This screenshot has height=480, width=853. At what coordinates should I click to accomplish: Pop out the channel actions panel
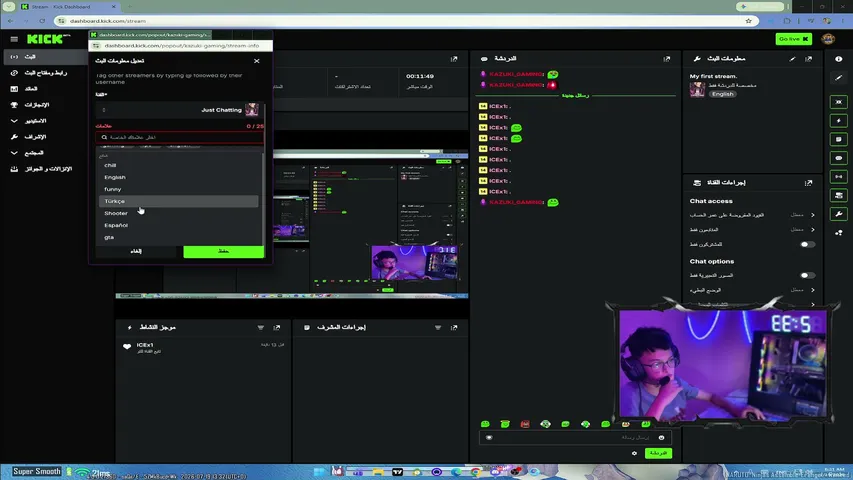(x=808, y=183)
